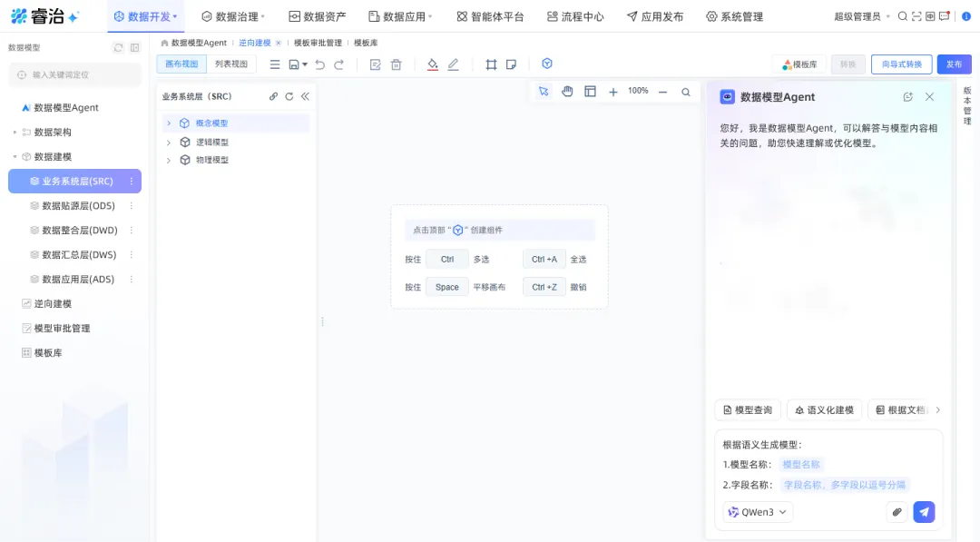Click the edit (pencil note) toolbar icon
This screenshot has width=980, height=542.
point(375,64)
